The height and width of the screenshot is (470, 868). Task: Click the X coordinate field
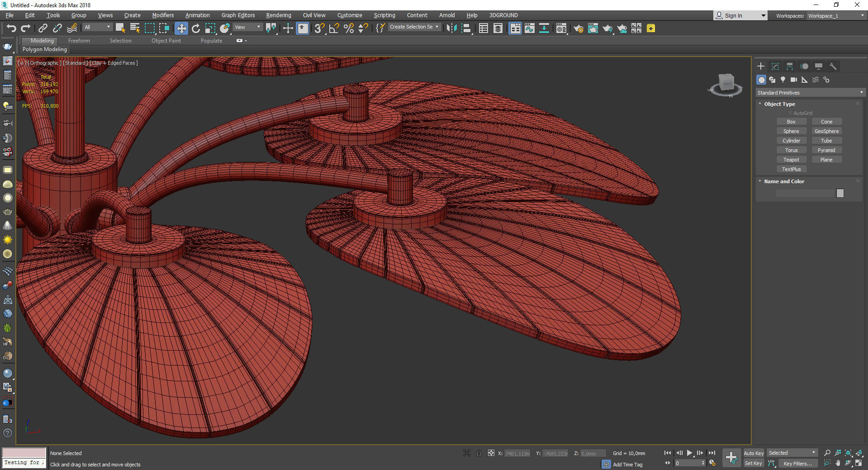click(x=517, y=453)
